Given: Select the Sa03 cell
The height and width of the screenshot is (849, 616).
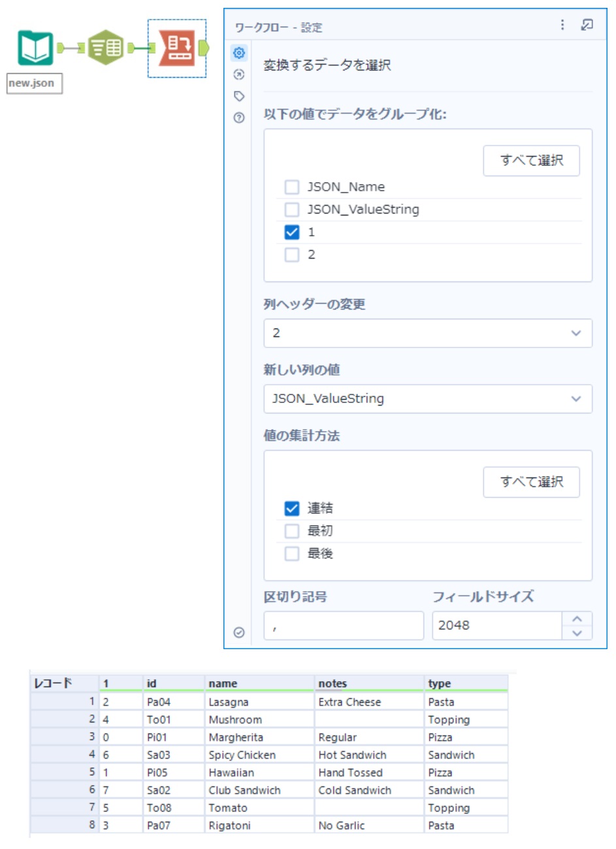Looking at the screenshot, I should 174,755.
